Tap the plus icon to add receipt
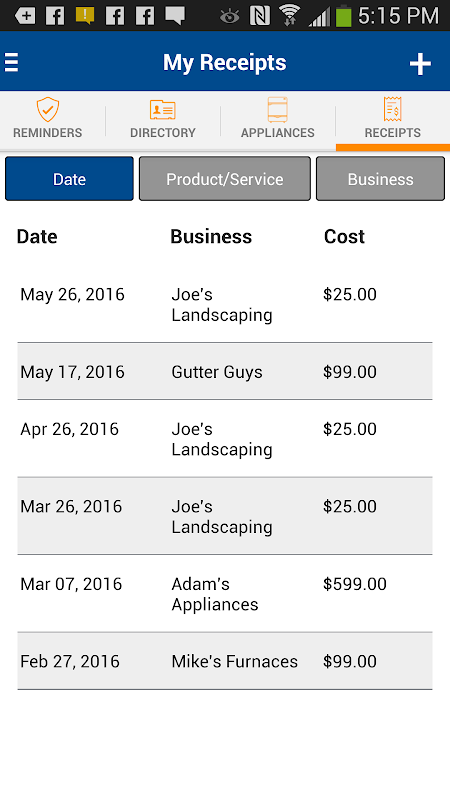450x800 pixels. coord(420,64)
